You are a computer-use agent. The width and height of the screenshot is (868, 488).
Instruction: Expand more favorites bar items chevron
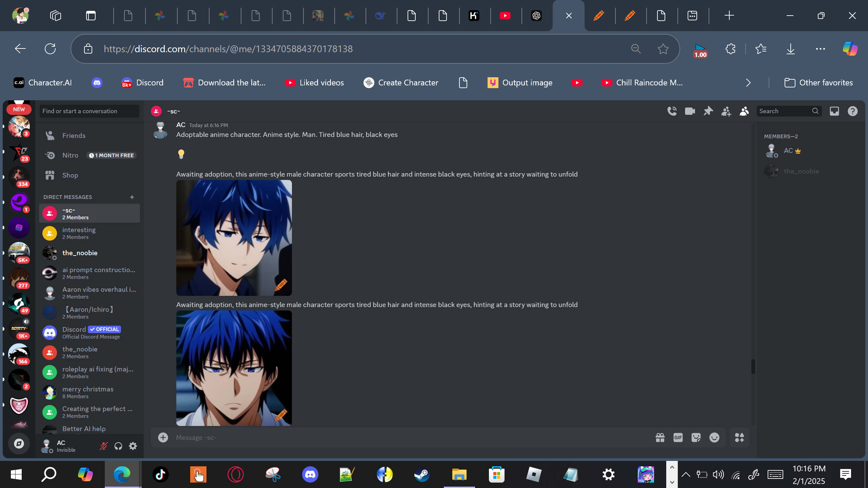point(748,83)
